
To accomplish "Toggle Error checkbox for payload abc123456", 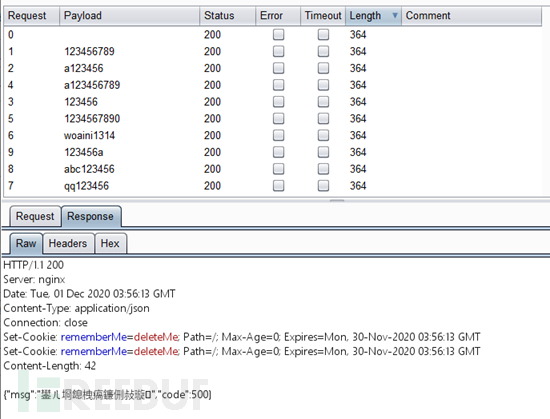I will [279, 169].
